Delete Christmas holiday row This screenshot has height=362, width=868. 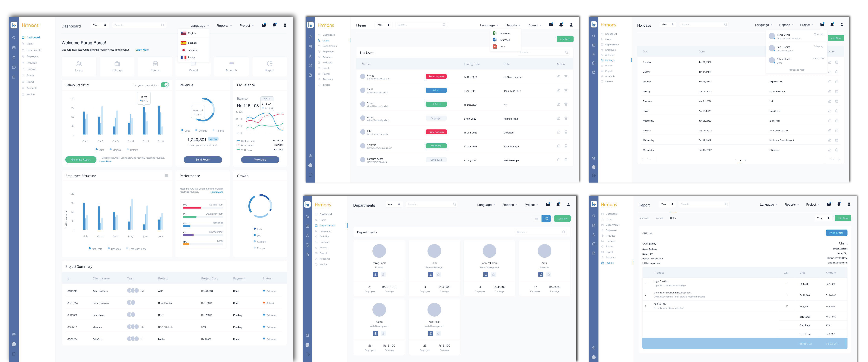pos(837,150)
